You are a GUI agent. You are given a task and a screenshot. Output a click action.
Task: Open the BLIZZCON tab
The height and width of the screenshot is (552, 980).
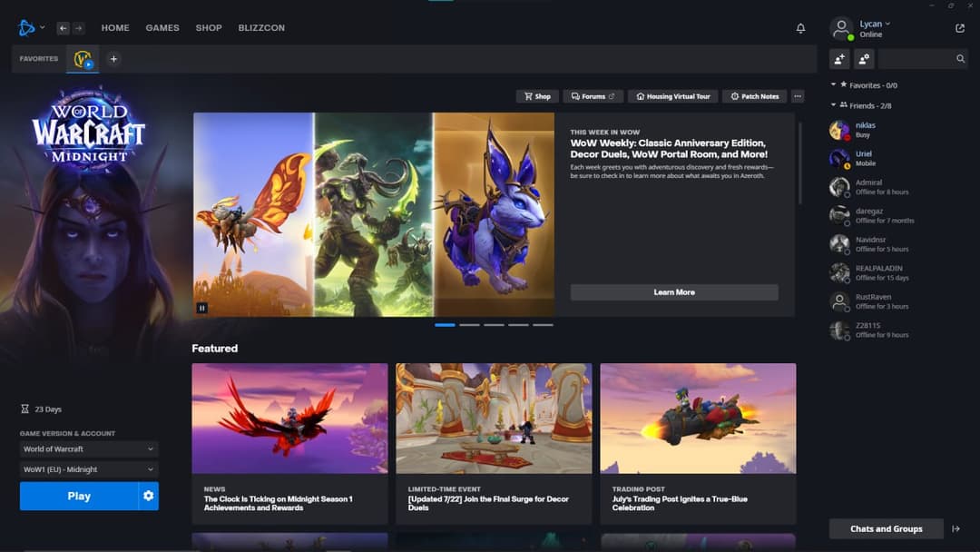click(261, 28)
